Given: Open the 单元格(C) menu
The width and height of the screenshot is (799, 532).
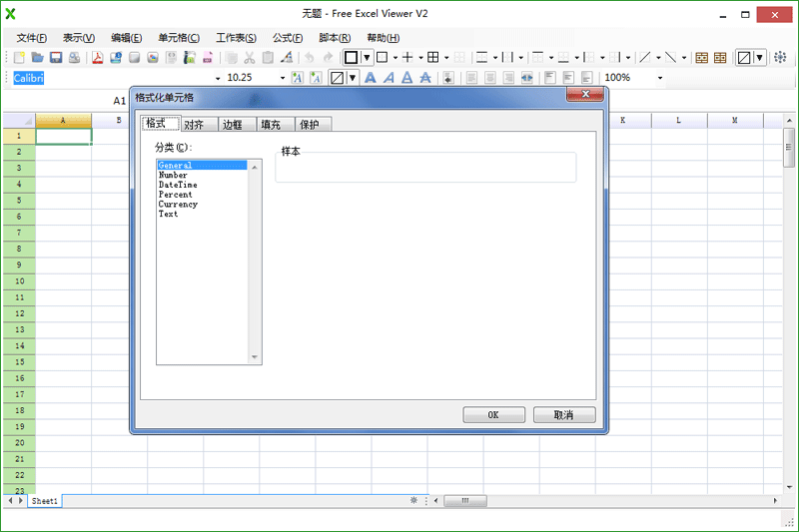Looking at the screenshot, I should 179,38.
